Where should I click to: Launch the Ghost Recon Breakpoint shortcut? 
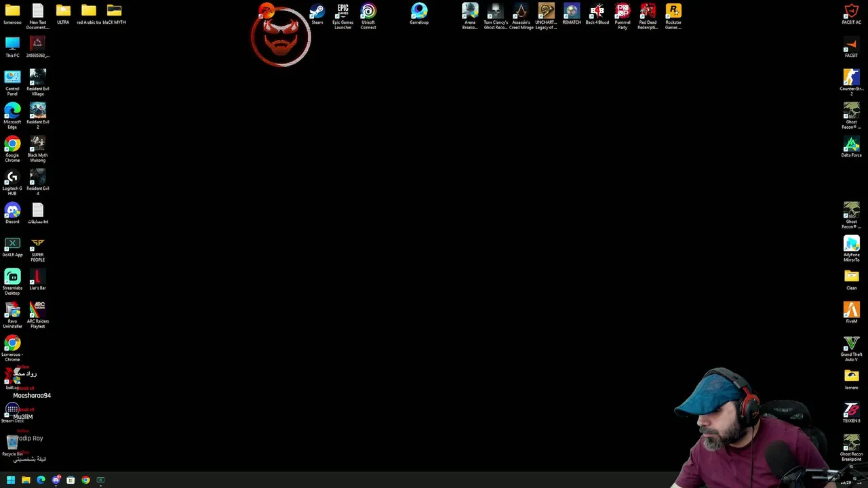click(x=852, y=449)
